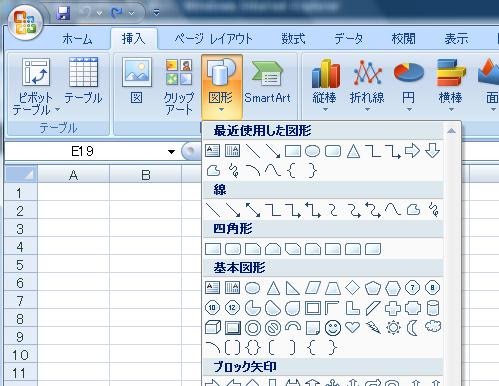
Task: Select Rounded Rectangle in 四角形 section
Action: [233, 249]
